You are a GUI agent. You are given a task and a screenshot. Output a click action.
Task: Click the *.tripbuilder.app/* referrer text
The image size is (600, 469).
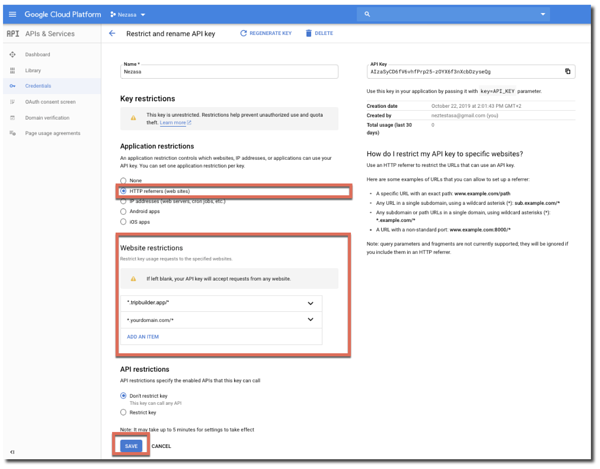148,303
